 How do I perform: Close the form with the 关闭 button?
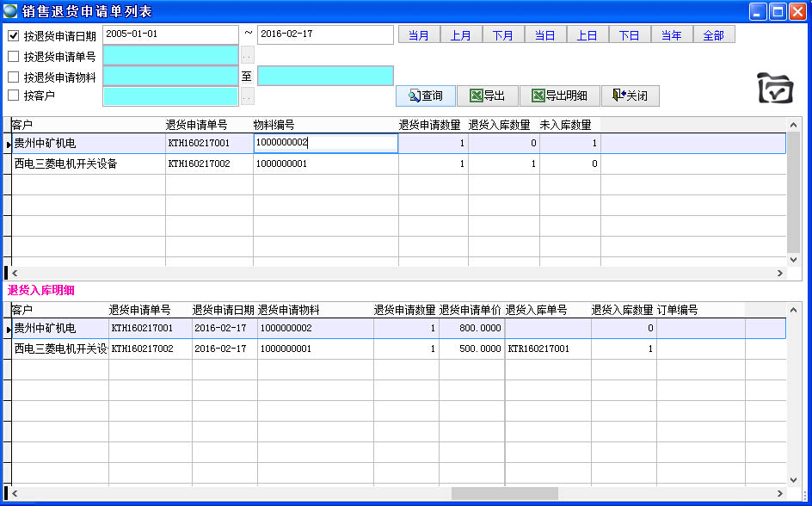point(630,96)
